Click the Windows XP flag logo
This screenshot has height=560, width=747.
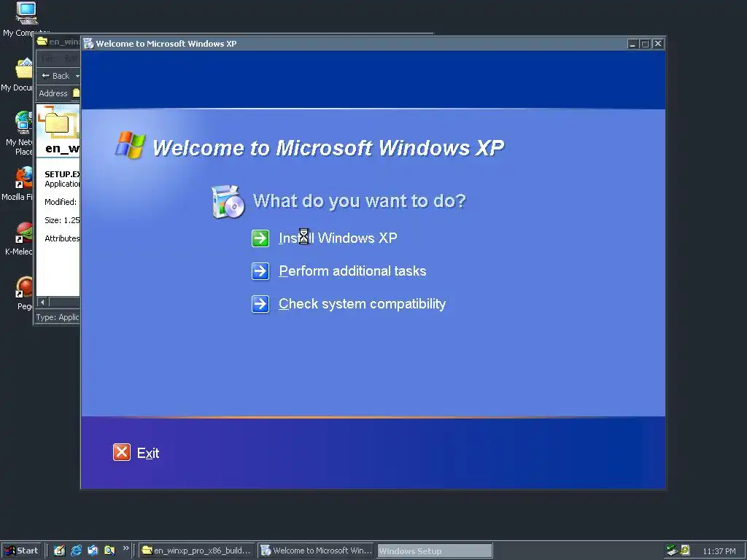[130, 145]
